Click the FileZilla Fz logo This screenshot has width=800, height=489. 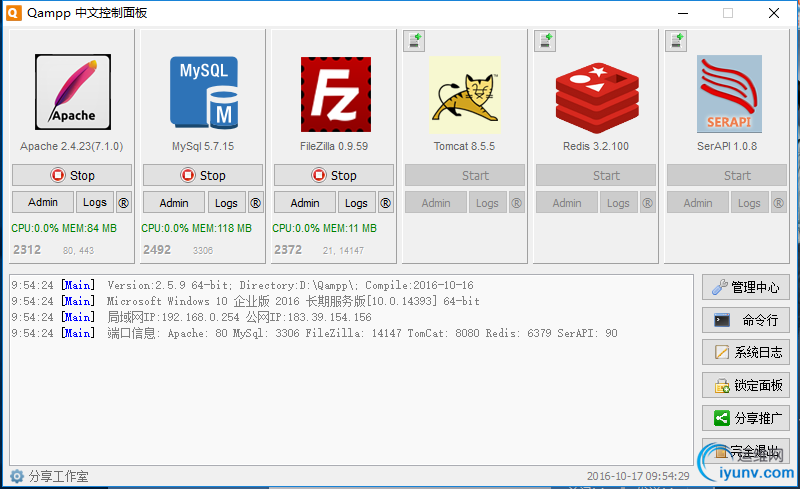(x=336, y=94)
